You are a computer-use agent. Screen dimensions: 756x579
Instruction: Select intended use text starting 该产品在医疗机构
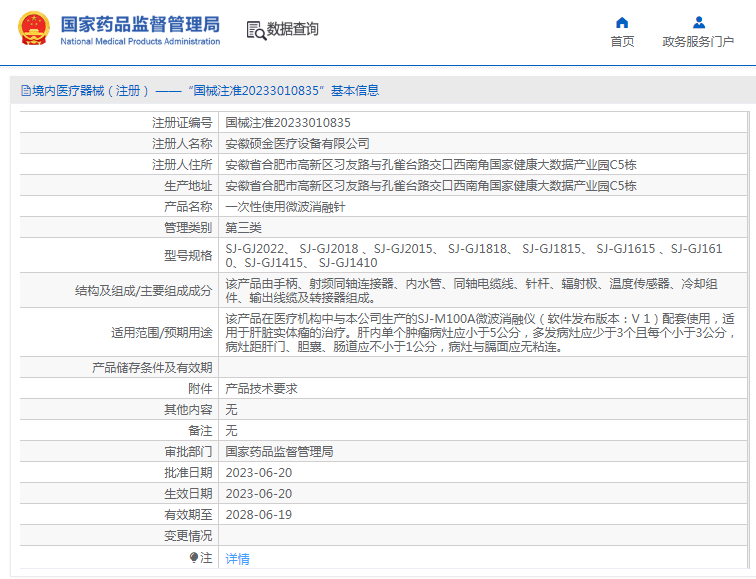point(480,333)
